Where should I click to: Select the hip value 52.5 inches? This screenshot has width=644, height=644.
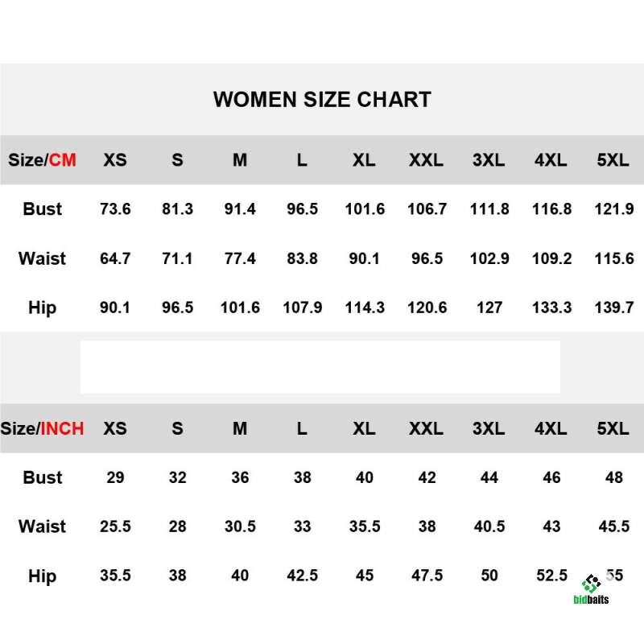pos(551,576)
